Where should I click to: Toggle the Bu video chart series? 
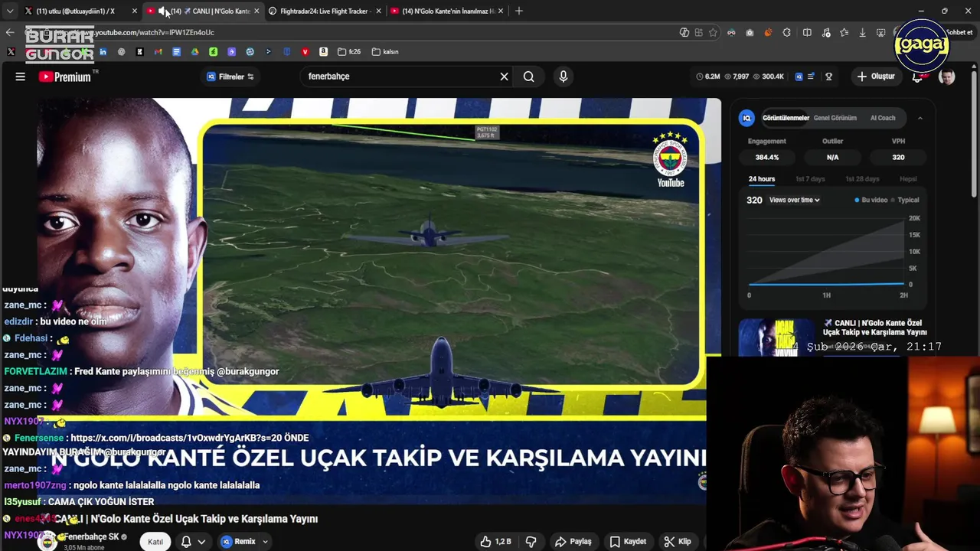point(871,200)
